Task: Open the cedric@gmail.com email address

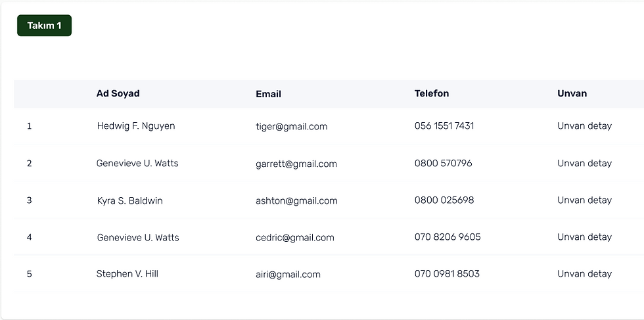Action: pos(295,237)
